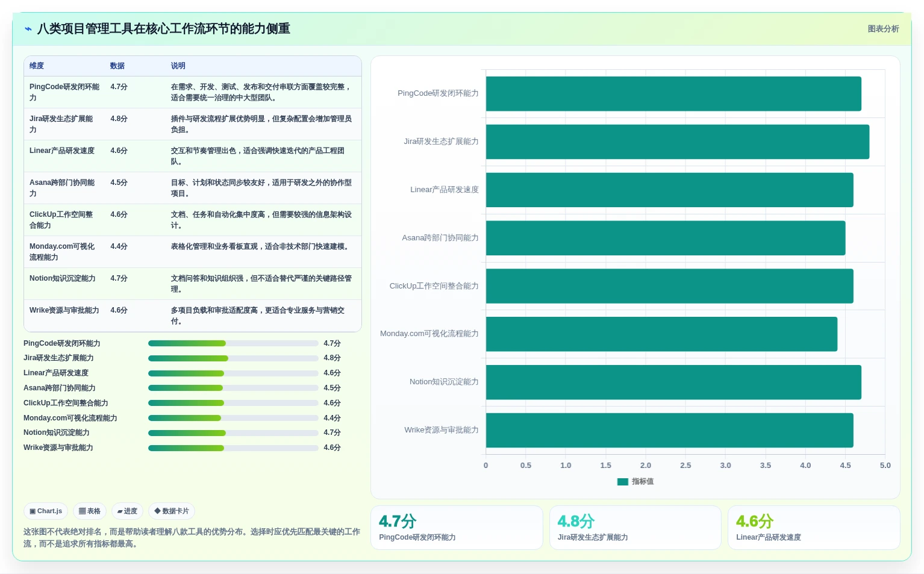Click the Asana跨部门协同能力 progress bar
924x574 pixels.
pyautogui.click(x=233, y=388)
